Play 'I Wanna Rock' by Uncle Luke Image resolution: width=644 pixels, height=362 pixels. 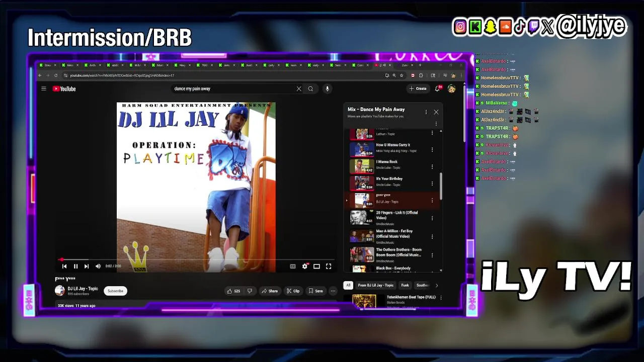[387, 162]
